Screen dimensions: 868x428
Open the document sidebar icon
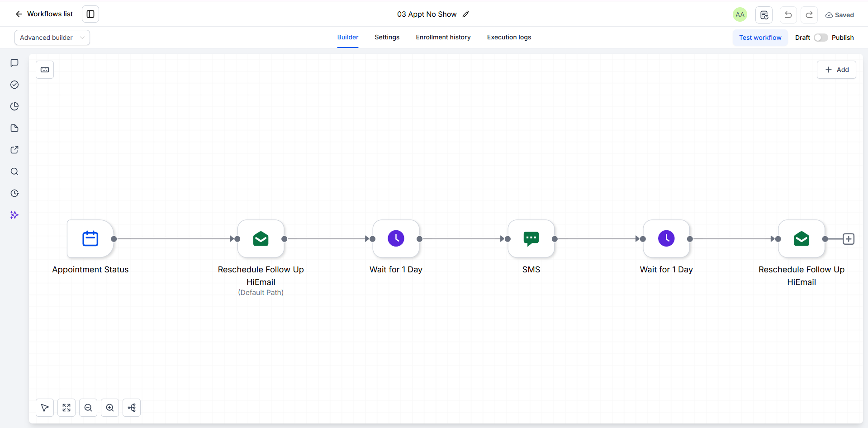click(14, 128)
